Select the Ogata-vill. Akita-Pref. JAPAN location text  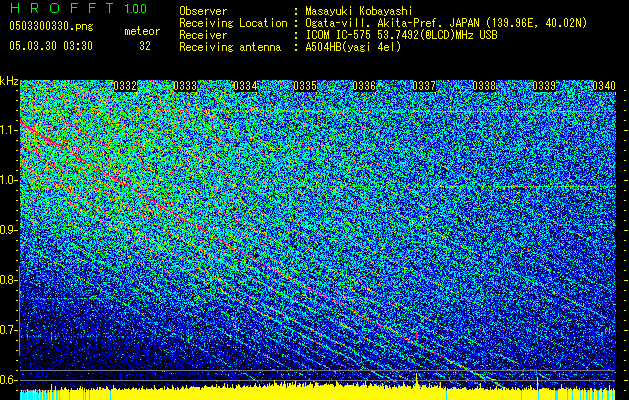[x=446, y=23]
